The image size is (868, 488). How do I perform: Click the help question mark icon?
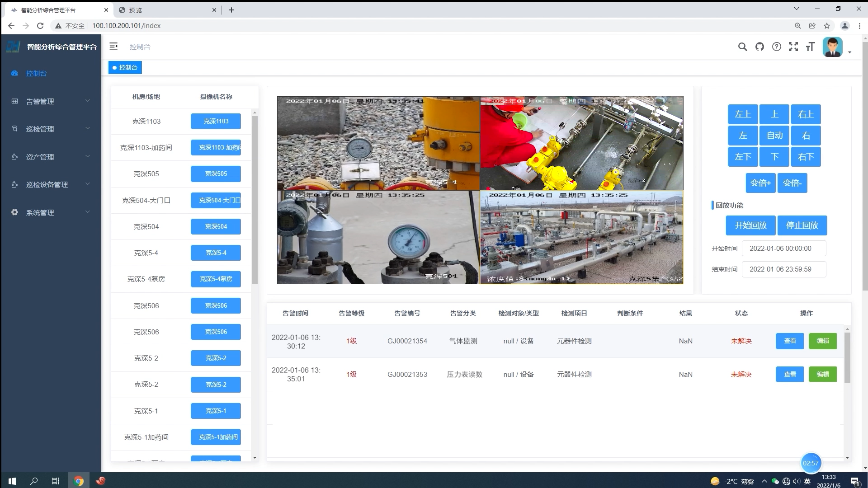(x=776, y=47)
